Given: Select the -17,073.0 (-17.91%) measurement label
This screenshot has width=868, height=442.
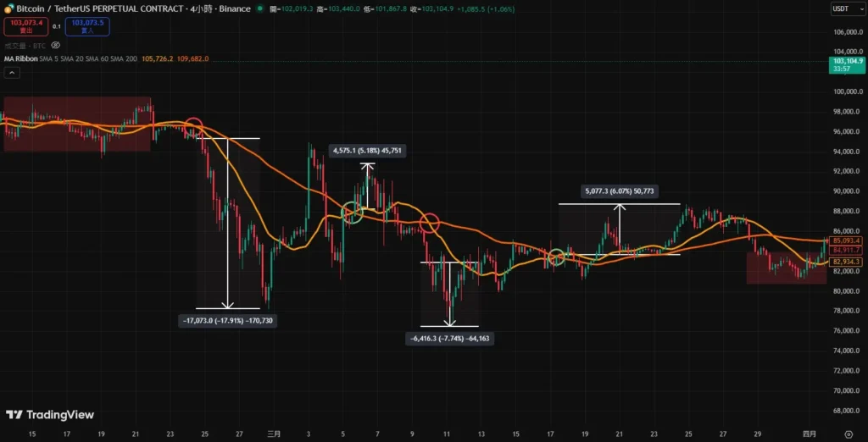Looking at the screenshot, I should pyautogui.click(x=228, y=321).
